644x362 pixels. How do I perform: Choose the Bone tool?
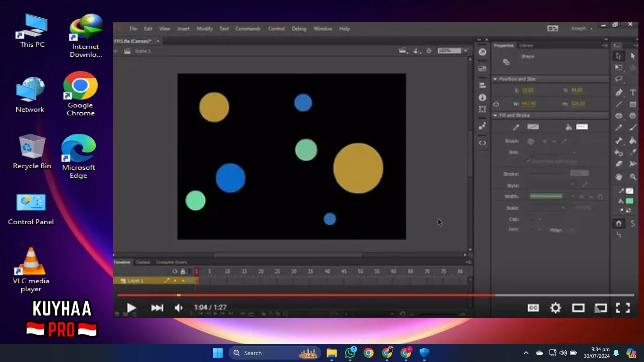[619, 141]
